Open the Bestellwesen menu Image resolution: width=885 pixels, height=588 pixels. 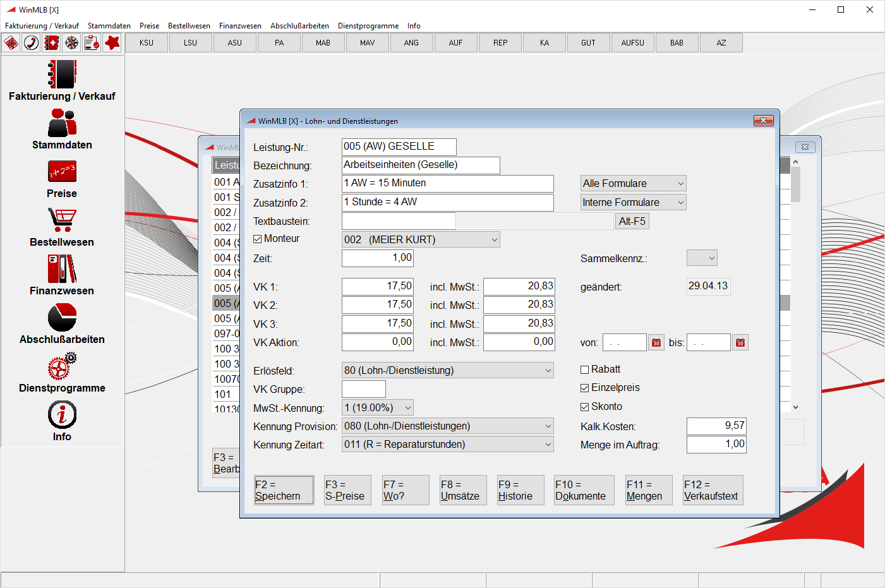coord(189,26)
